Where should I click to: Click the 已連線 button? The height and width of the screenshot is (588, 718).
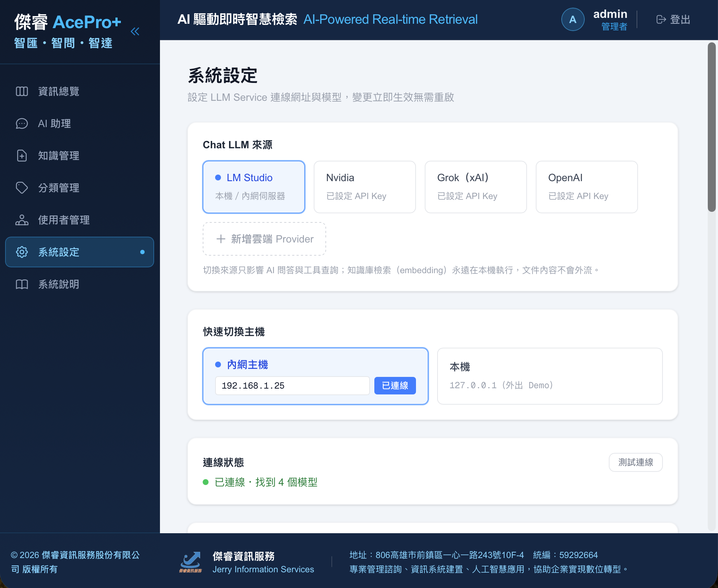coord(395,386)
